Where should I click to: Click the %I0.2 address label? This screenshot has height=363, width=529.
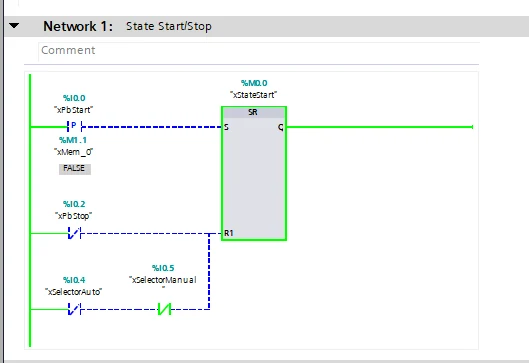click(74, 204)
